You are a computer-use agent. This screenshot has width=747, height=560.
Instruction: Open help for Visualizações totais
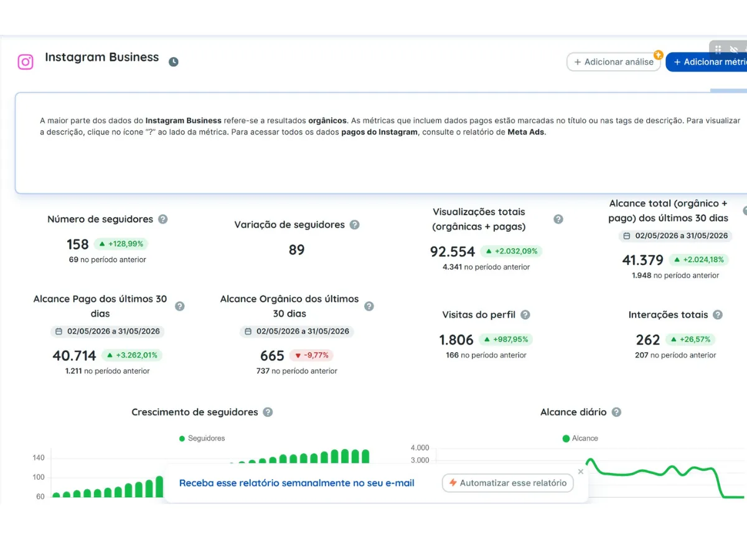tap(558, 219)
